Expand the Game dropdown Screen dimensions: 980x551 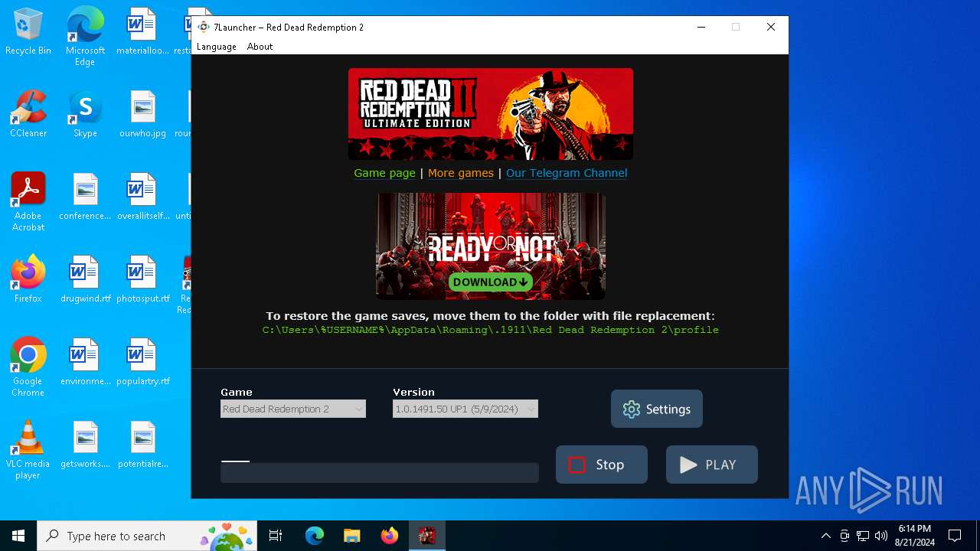[x=293, y=409]
